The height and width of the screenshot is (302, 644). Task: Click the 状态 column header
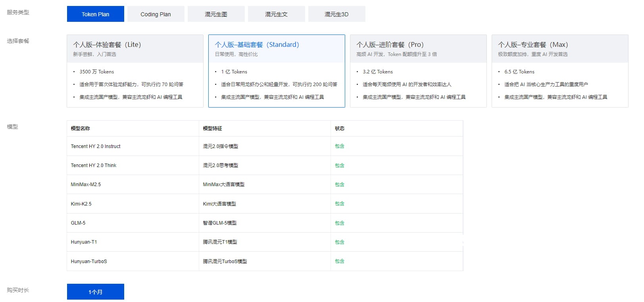point(339,129)
